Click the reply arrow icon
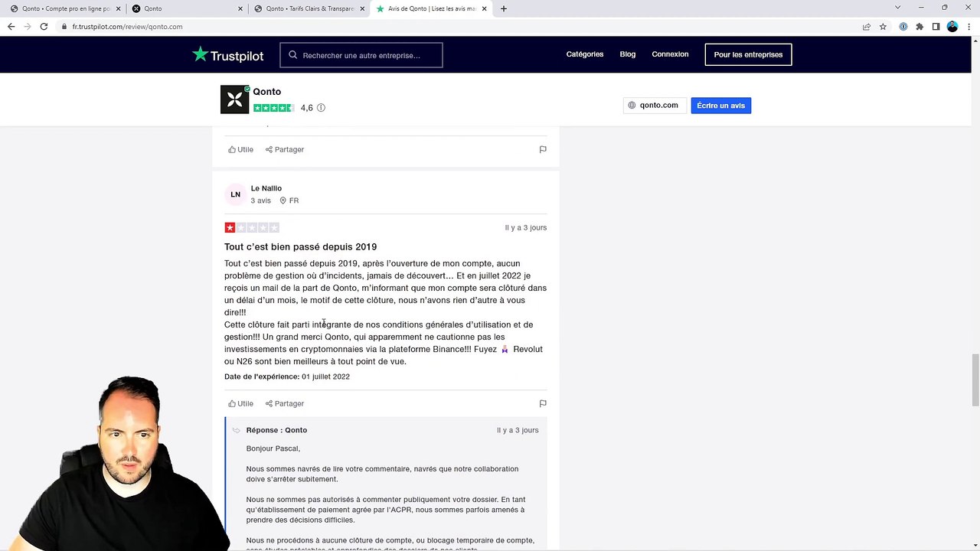Viewport: 980px width, 551px height. pyautogui.click(x=237, y=430)
